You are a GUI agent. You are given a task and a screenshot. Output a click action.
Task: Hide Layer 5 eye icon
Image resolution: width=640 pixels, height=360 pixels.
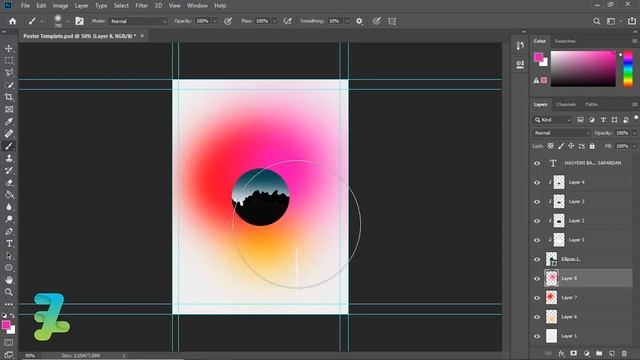coord(537,240)
